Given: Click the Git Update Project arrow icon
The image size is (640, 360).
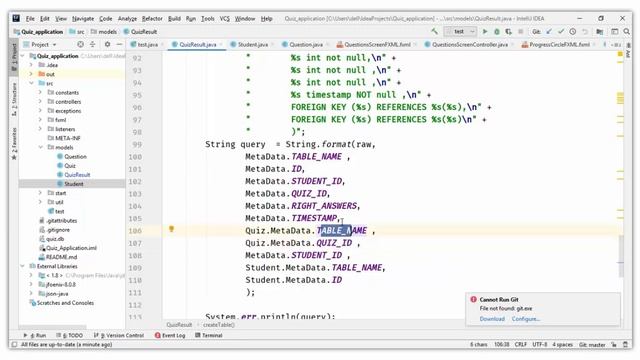Looking at the screenshot, I should (x=549, y=31).
